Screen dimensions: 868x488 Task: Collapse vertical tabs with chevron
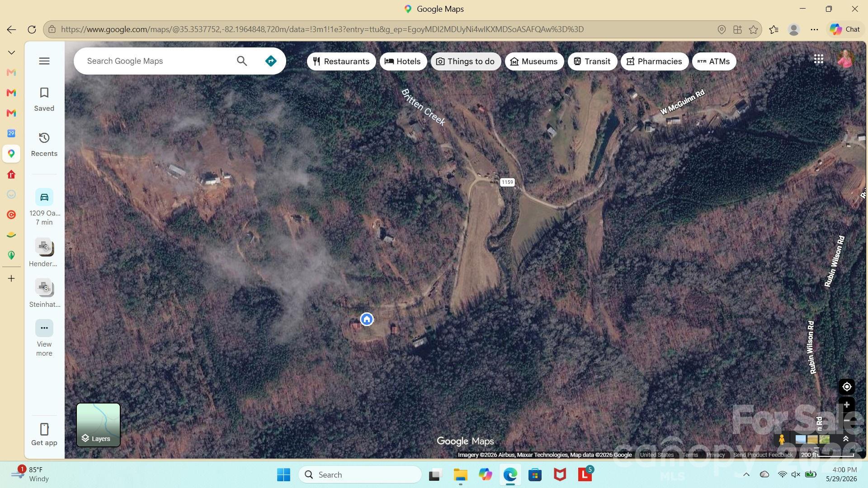pos(11,52)
